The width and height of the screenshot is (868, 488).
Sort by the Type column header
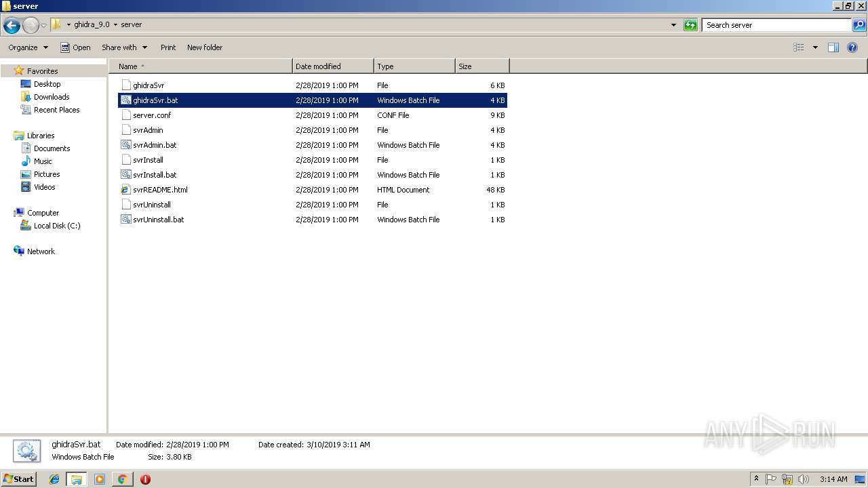tap(414, 66)
